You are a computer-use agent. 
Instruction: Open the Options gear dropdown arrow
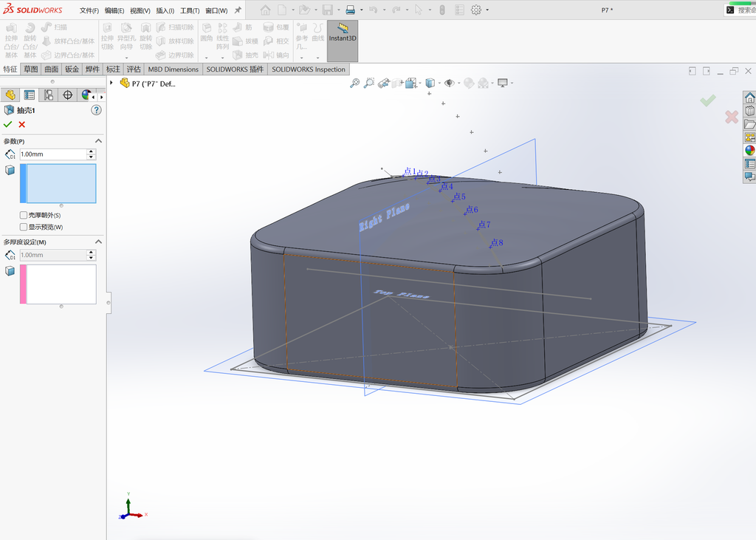[487, 10]
